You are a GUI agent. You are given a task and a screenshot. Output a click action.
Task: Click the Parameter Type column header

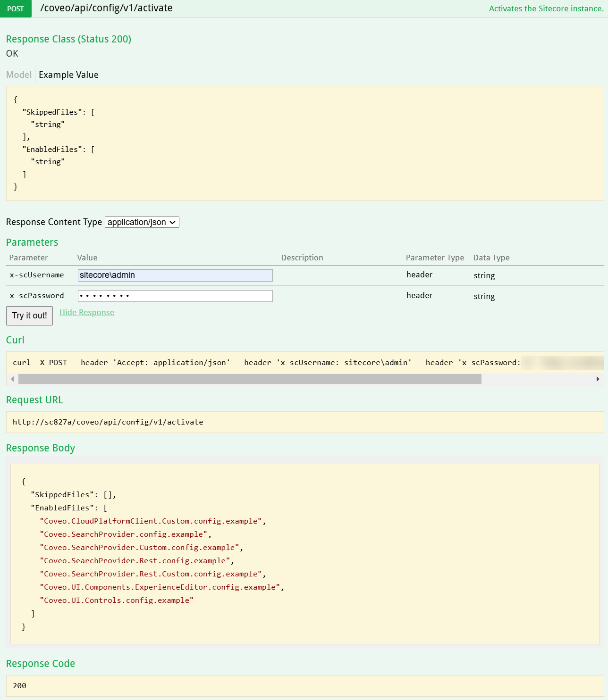click(x=435, y=258)
